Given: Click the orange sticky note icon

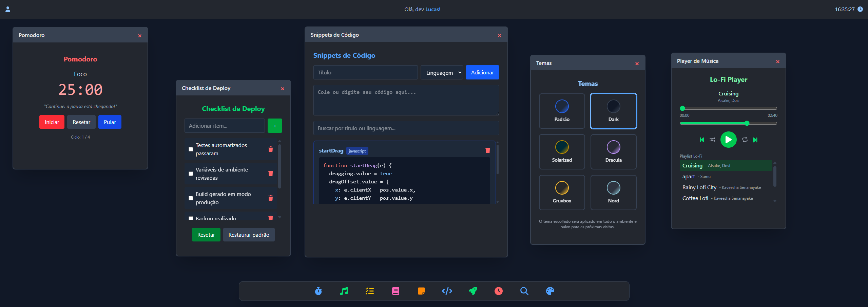Looking at the screenshot, I should (421, 291).
